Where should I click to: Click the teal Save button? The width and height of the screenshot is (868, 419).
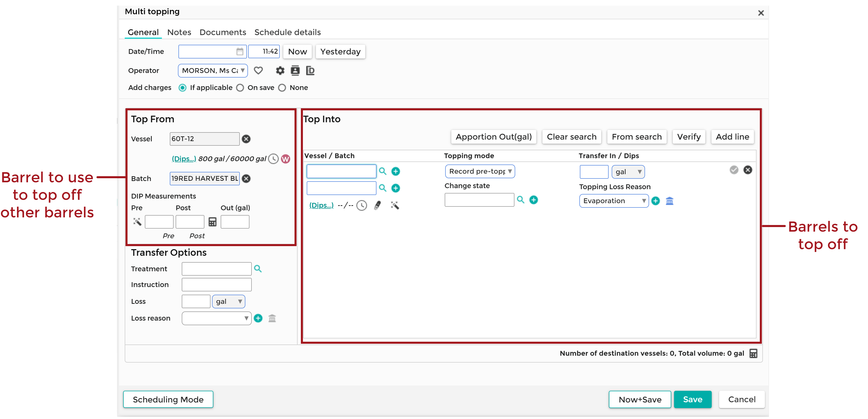pos(692,399)
